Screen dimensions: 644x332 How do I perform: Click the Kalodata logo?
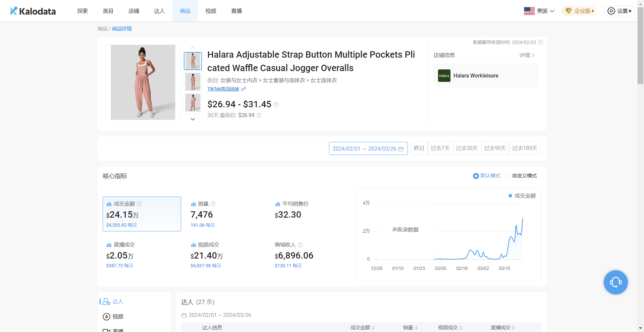33,11
